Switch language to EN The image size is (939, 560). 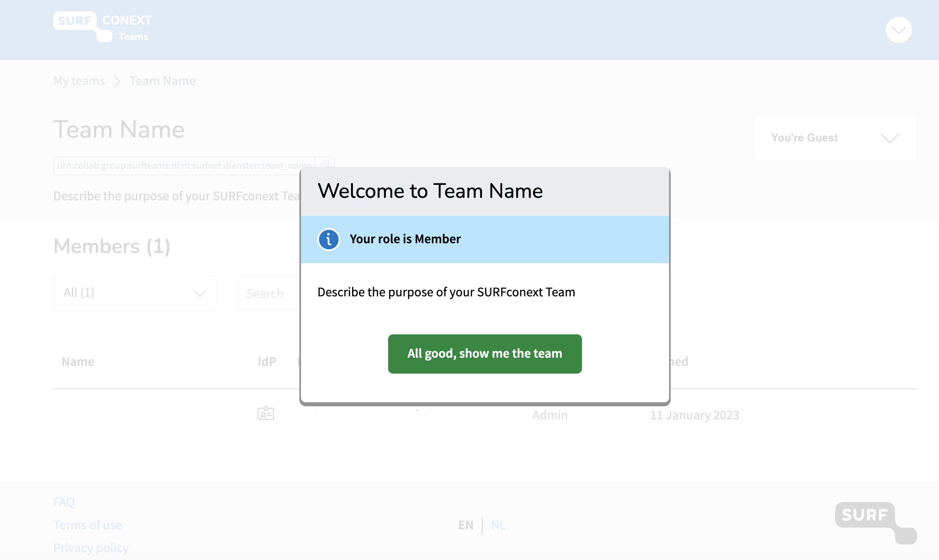click(466, 525)
